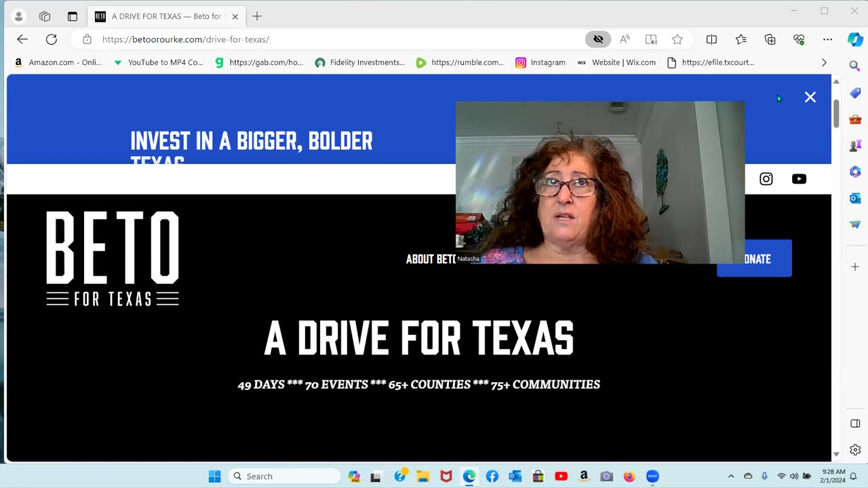Open sidebar Drop paper-plane icon

tap(855, 224)
